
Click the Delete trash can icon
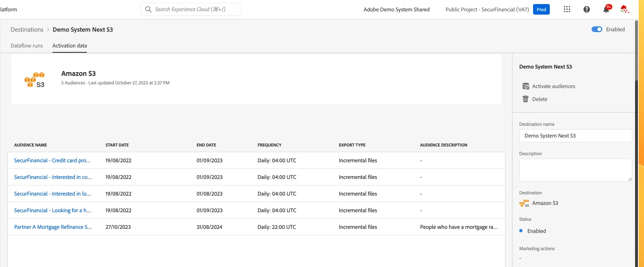pos(525,99)
